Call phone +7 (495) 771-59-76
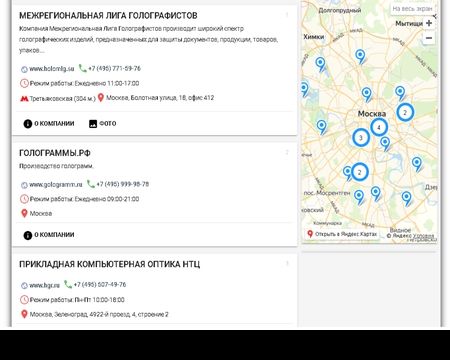Viewport: 450px width, 360px height. (114, 68)
